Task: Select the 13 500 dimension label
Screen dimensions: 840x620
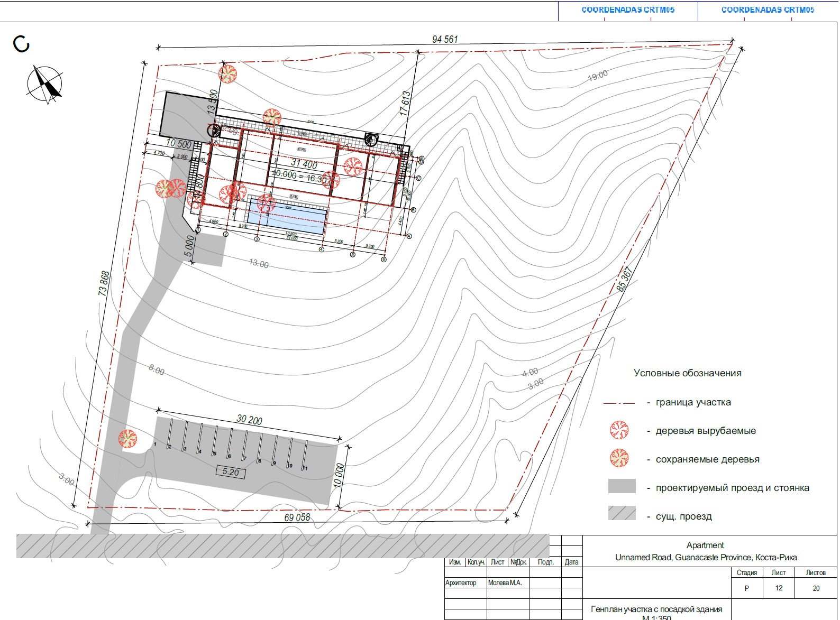Action: pyautogui.click(x=212, y=102)
